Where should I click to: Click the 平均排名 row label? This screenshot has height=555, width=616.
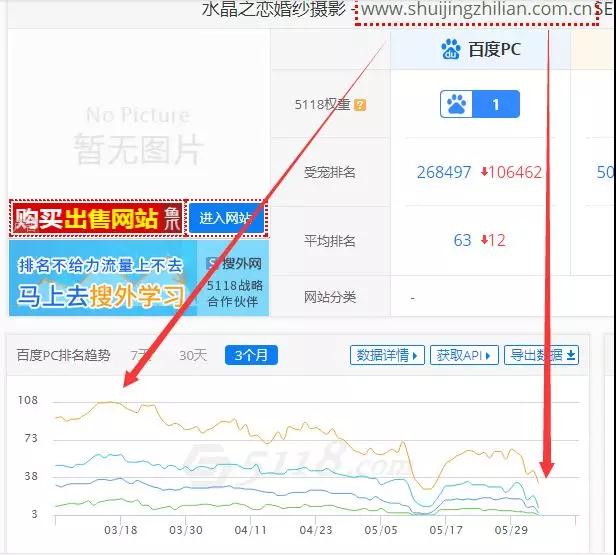[x=330, y=240]
